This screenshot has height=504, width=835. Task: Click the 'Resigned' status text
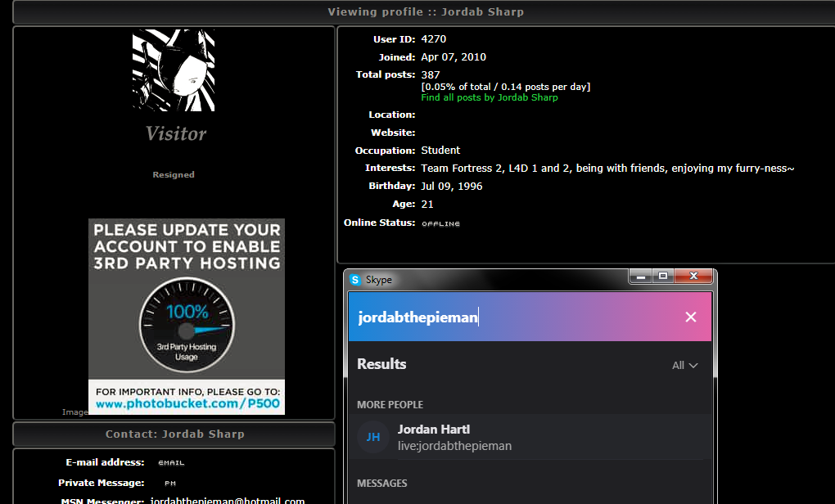coord(174,174)
